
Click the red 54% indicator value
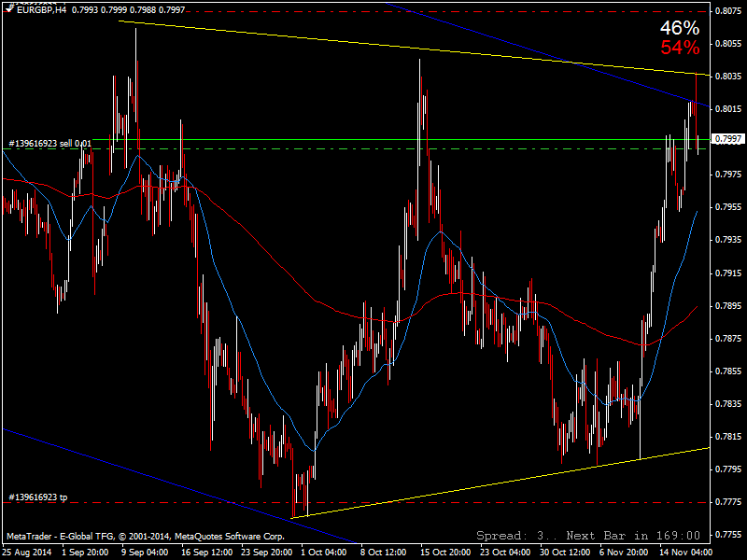tap(680, 48)
